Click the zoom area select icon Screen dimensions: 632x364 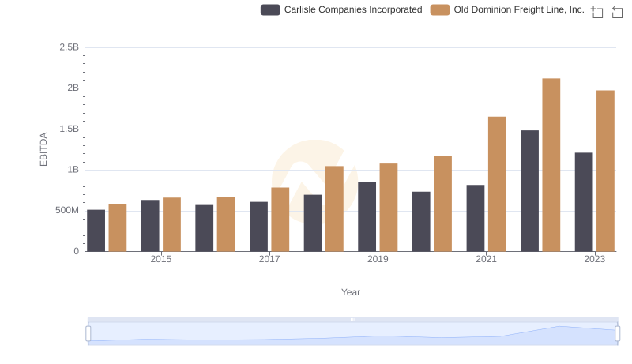click(597, 12)
